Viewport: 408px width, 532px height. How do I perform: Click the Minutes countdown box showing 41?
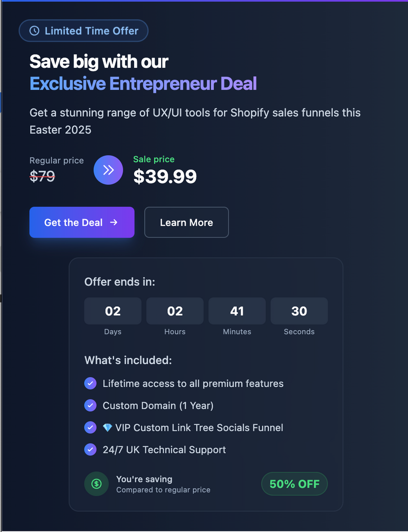click(237, 311)
